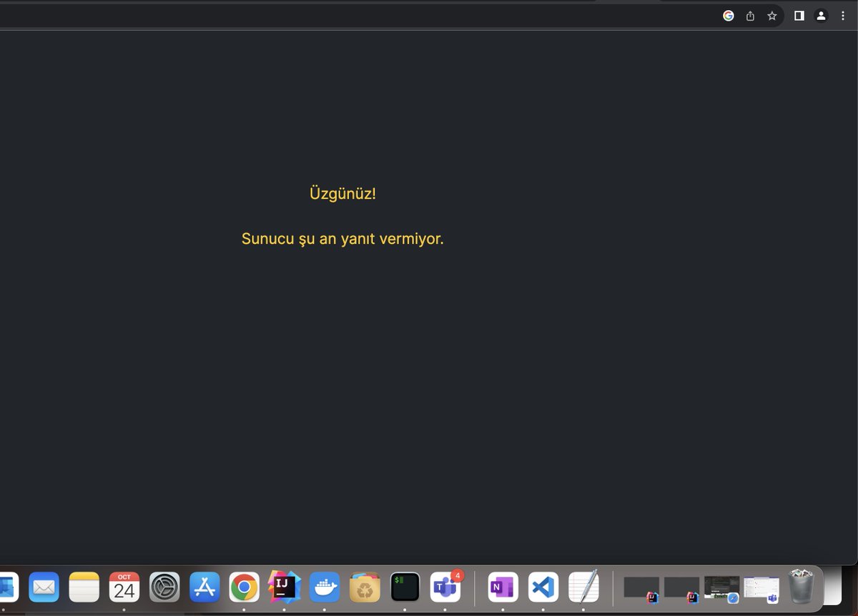Restore the minimized Teams window thumbnail
The image size is (858, 616).
click(x=761, y=588)
